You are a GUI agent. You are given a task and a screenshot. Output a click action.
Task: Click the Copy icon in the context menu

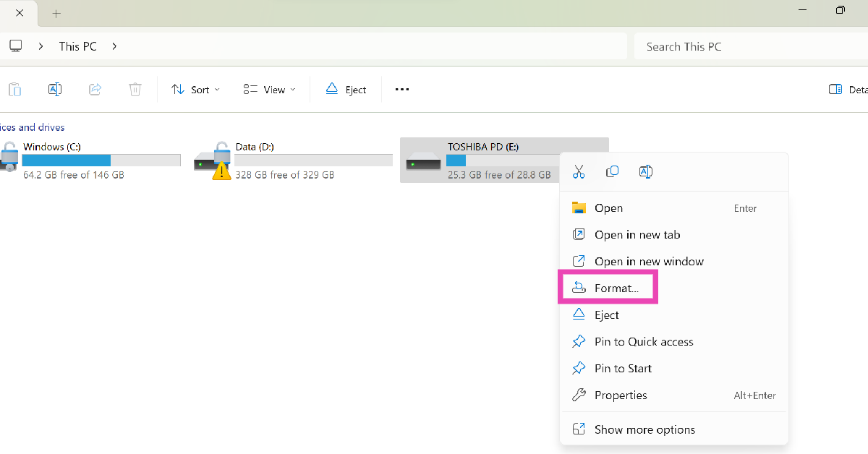tap(612, 171)
